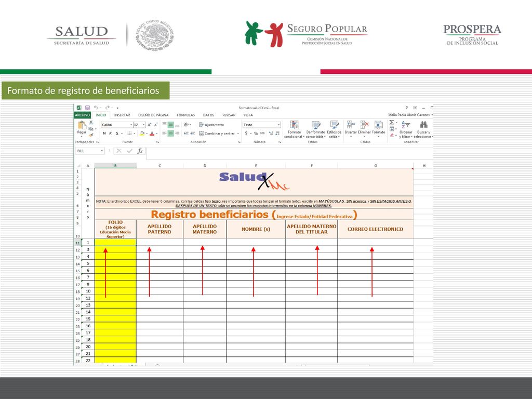Switch to the REVISAR tab
Image resolution: width=532 pixels, height=399 pixels.
(x=229, y=115)
